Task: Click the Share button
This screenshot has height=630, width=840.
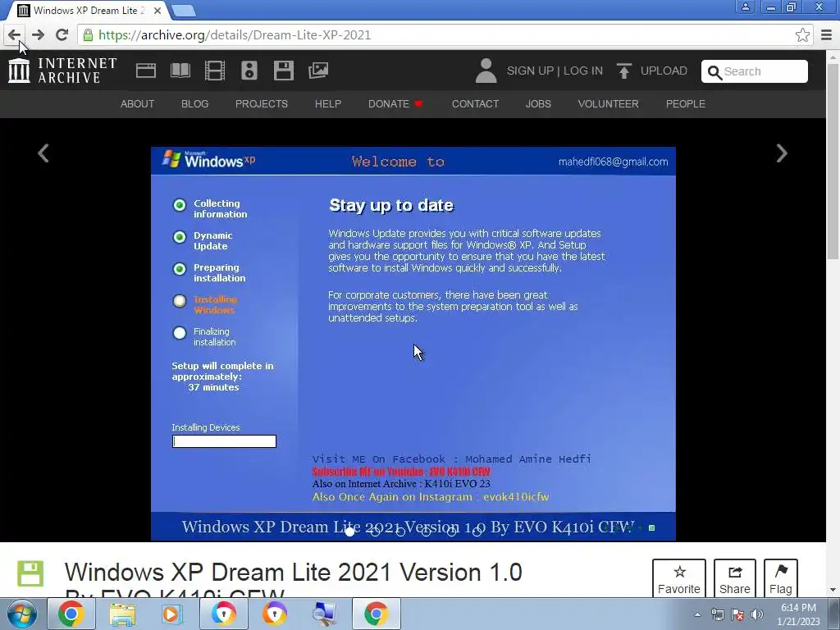Action: [734, 578]
